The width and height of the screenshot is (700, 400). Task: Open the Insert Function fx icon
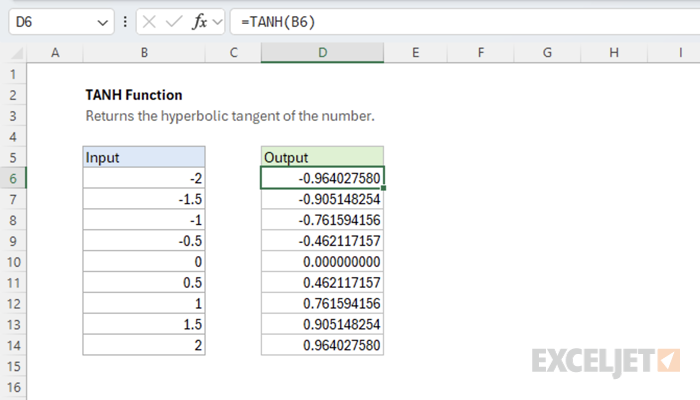click(200, 21)
